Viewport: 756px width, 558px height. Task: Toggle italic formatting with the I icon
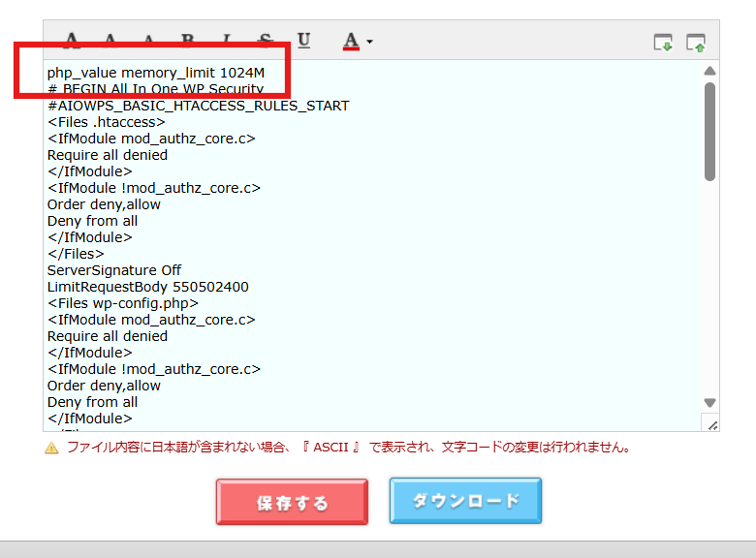pyautogui.click(x=226, y=40)
